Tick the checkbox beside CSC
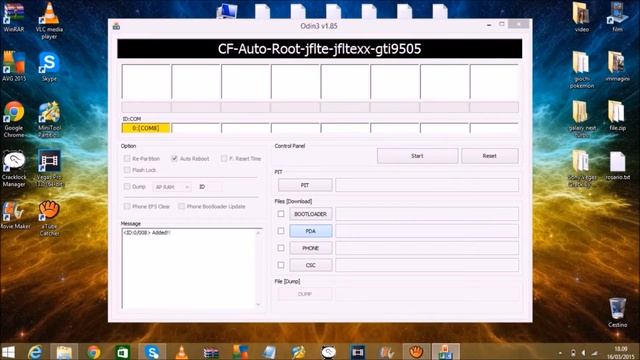Viewport: 640px width, 360px height. (281, 265)
